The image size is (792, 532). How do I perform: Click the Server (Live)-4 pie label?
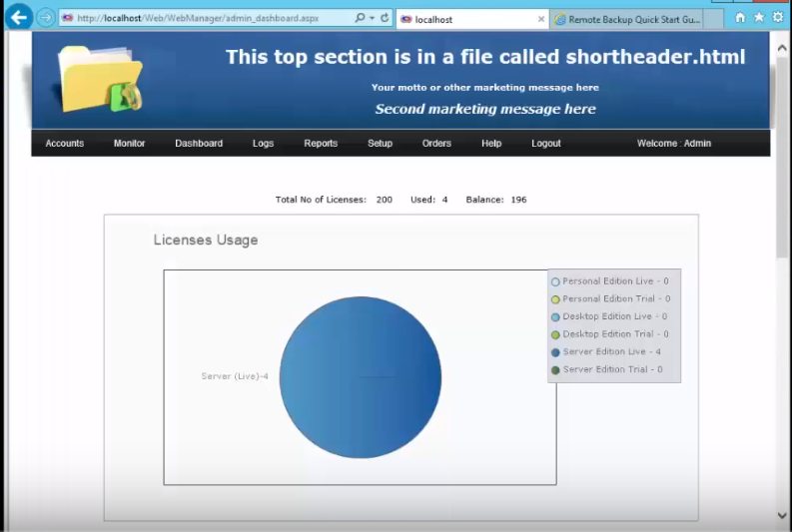click(235, 376)
